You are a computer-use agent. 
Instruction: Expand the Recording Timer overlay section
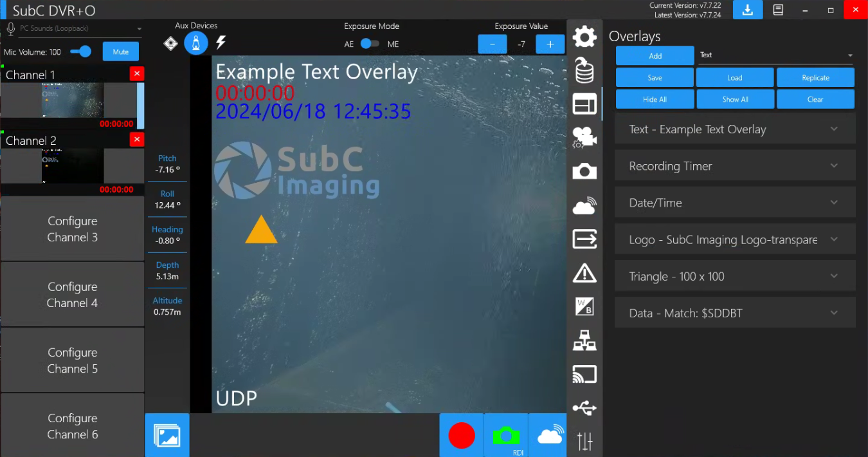point(734,166)
